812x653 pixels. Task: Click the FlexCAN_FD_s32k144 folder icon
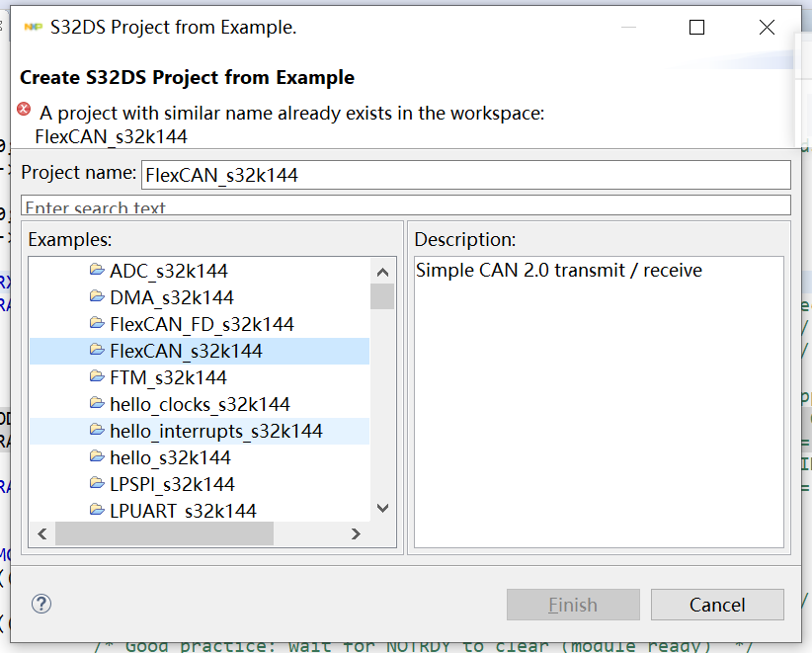(97, 324)
